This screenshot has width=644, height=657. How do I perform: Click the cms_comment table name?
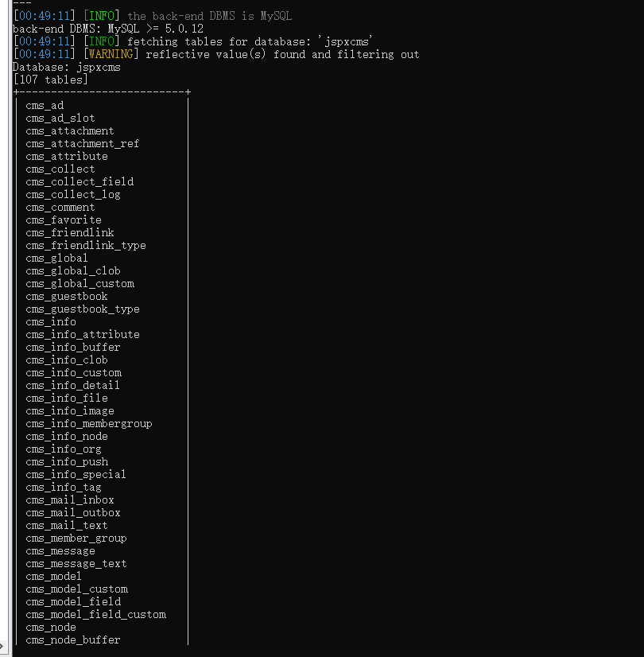click(60, 208)
